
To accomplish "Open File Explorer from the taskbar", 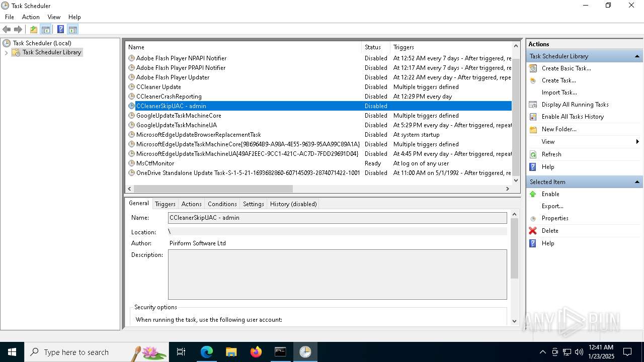I will [x=231, y=352].
